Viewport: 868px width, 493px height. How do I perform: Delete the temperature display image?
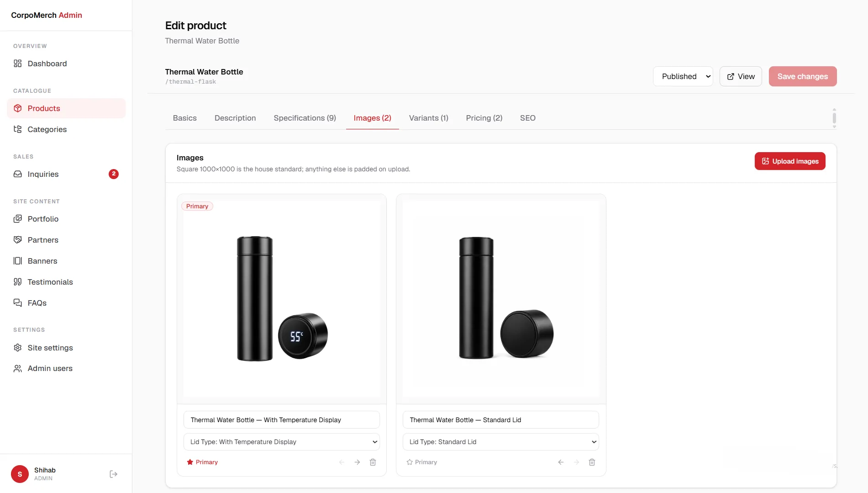pyautogui.click(x=373, y=462)
